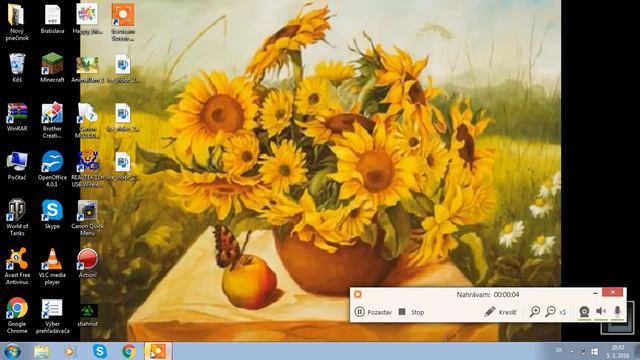Image resolution: width=640 pixels, height=360 pixels.
Task: Select the World of Tanks shortcut
Action: [x=17, y=217]
